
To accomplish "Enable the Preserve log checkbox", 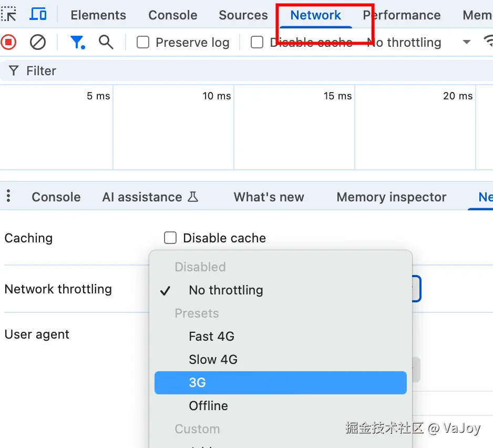I will click(x=143, y=43).
